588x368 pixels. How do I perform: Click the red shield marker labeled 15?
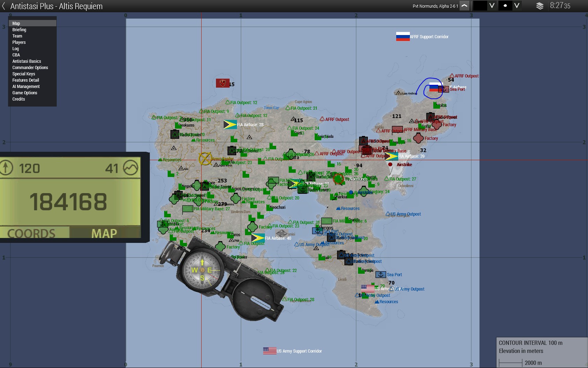coord(223,83)
